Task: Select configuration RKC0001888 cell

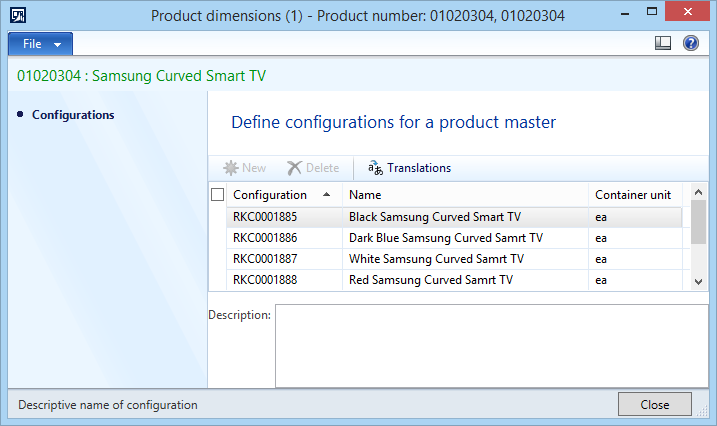Action: [284, 280]
